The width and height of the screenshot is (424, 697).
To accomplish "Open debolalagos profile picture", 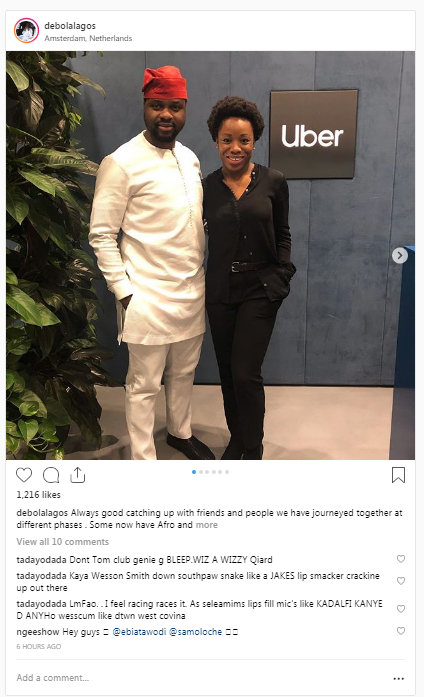I will click(x=26, y=30).
